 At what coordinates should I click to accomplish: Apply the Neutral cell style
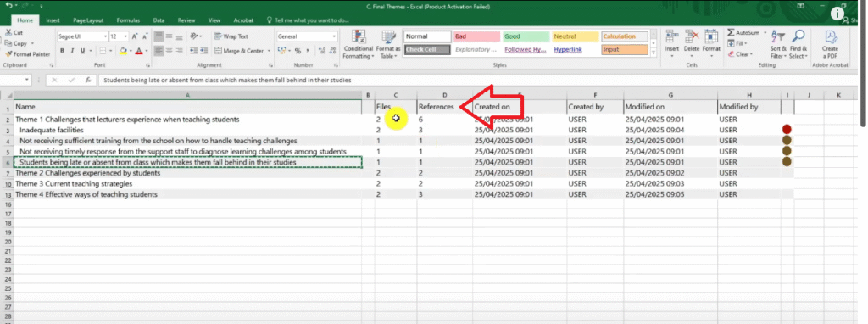pyautogui.click(x=576, y=36)
